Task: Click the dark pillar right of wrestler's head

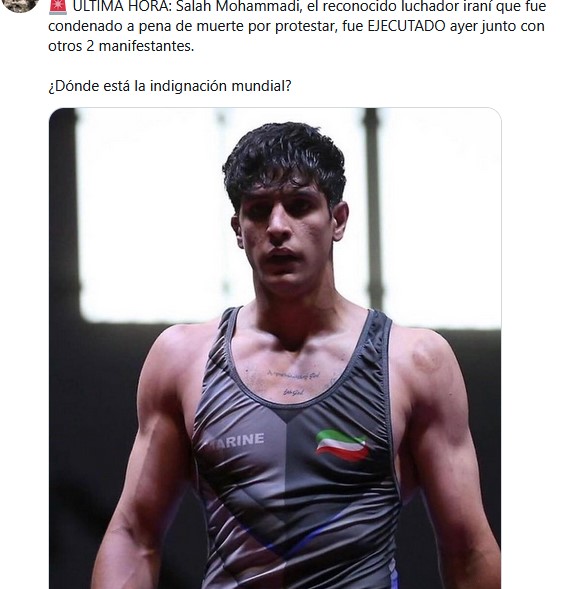Action: coord(372,208)
